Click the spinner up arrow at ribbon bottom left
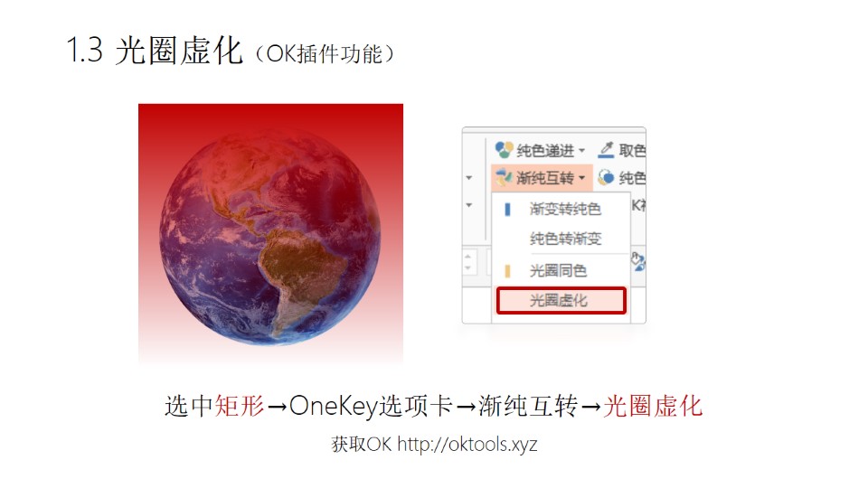868x488 pixels. 468,256
